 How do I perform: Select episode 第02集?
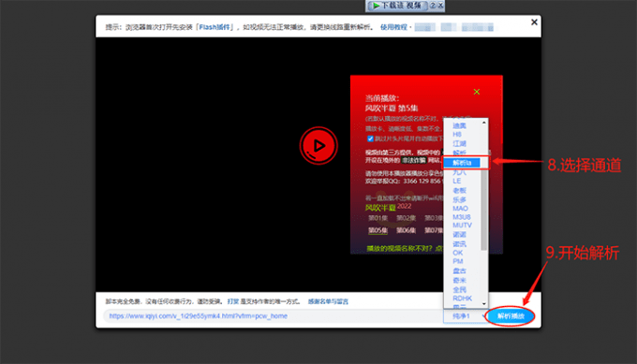pos(406,218)
